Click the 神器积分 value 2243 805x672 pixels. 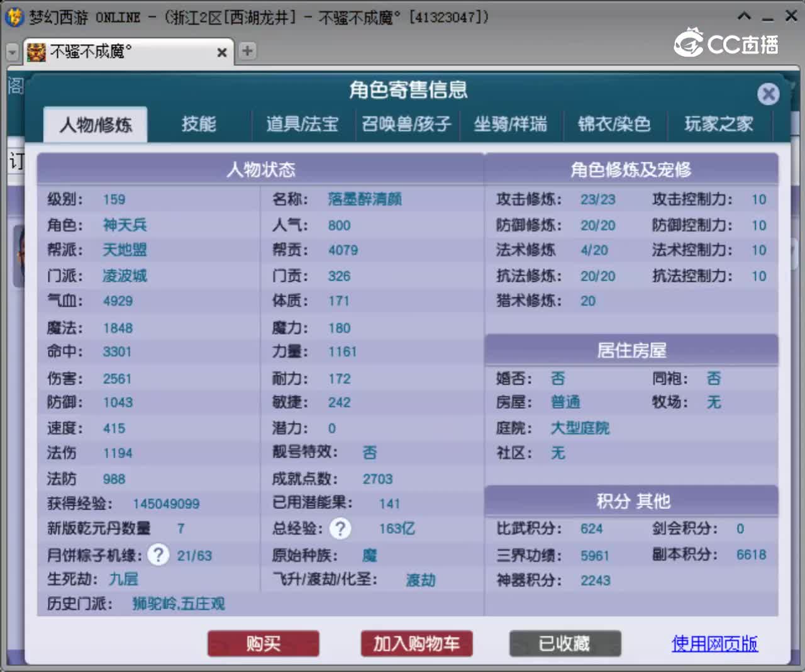click(595, 581)
